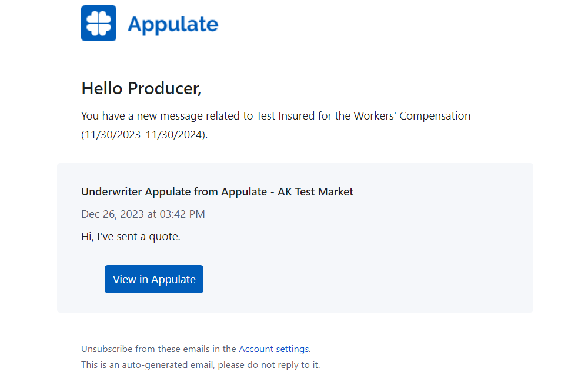Click the Appulate wordmark text

[x=173, y=24]
